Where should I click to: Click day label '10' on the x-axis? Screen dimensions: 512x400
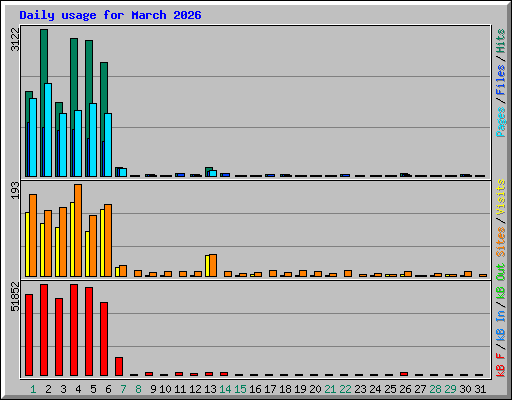(165, 389)
